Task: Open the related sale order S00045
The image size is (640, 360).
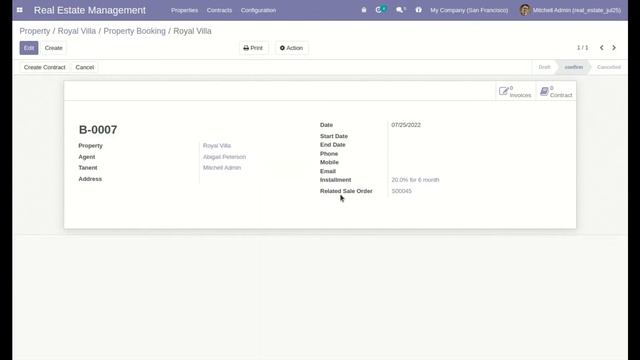Action: pyautogui.click(x=401, y=191)
